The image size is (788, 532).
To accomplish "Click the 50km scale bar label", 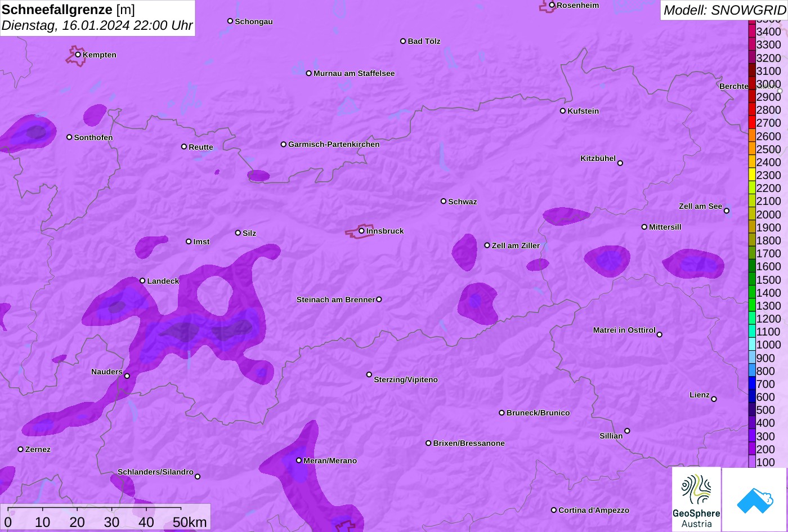I will point(190,522).
